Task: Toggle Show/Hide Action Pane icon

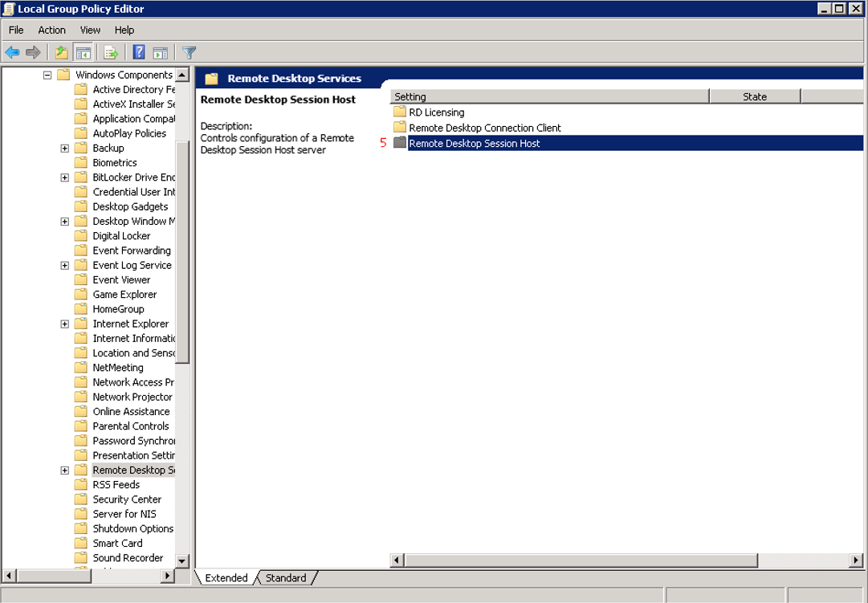Action: (x=161, y=53)
